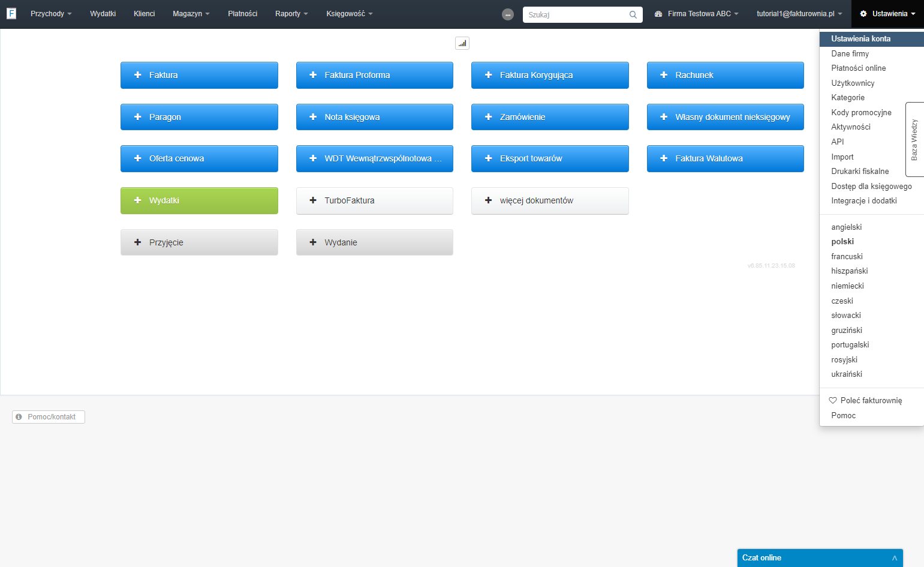Open the Przychody dropdown menu
924x567 pixels.
(51, 14)
